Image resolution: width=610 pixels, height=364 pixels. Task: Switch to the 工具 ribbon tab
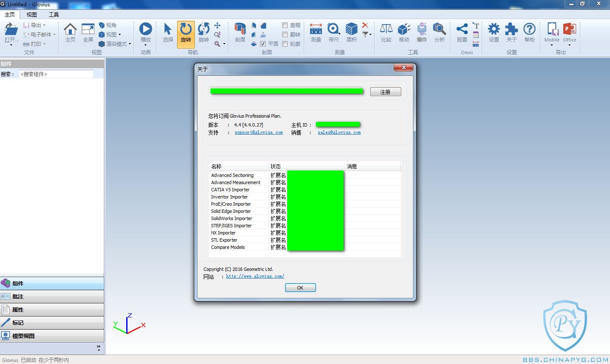point(54,14)
